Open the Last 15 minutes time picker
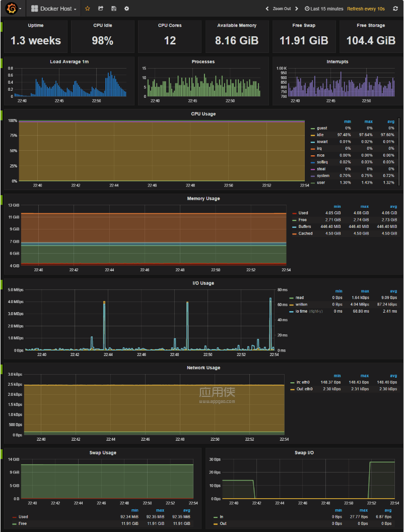The image size is (404, 532). point(324,9)
